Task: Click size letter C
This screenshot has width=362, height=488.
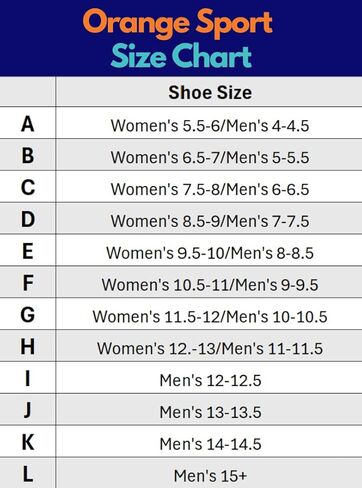Action: [28, 187]
